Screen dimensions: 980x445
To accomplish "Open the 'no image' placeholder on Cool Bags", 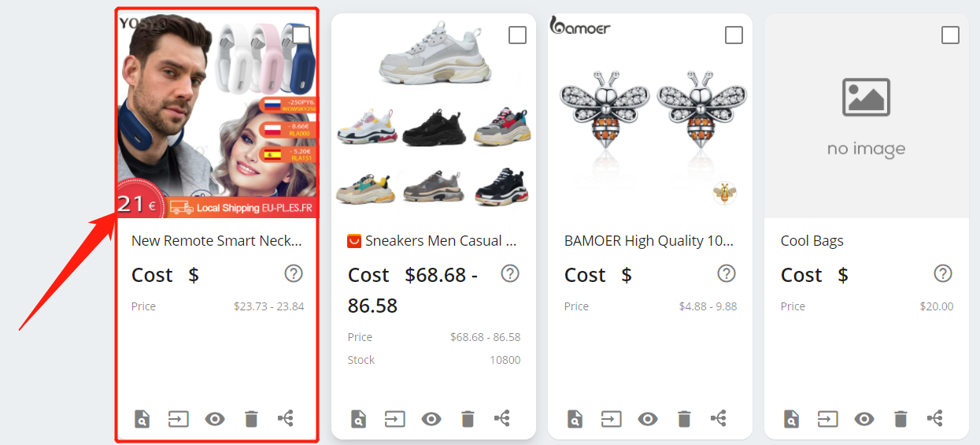I will (867, 116).
